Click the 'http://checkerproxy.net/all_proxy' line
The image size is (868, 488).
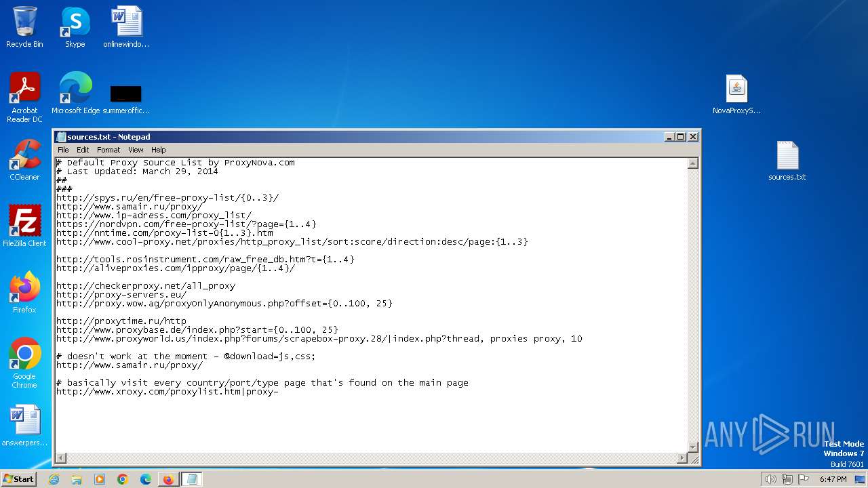point(146,286)
